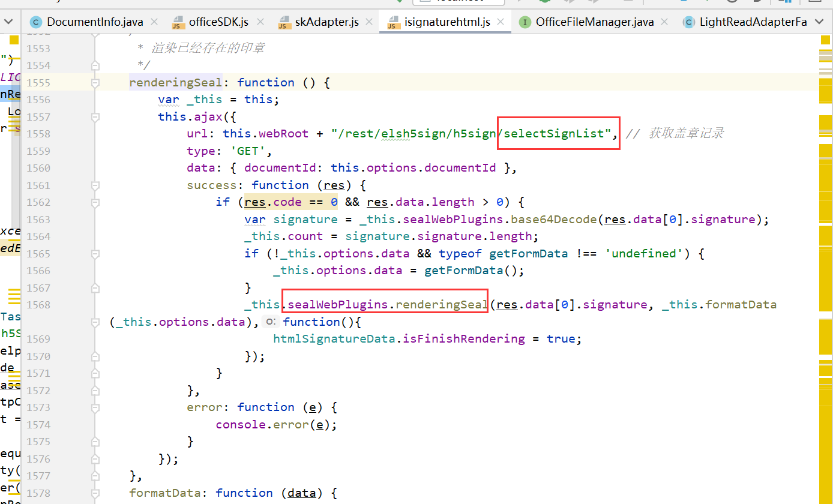Fold the this.ajax call at line 1557
The width and height of the screenshot is (833, 504).
pyautogui.click(x=95, y=116)
